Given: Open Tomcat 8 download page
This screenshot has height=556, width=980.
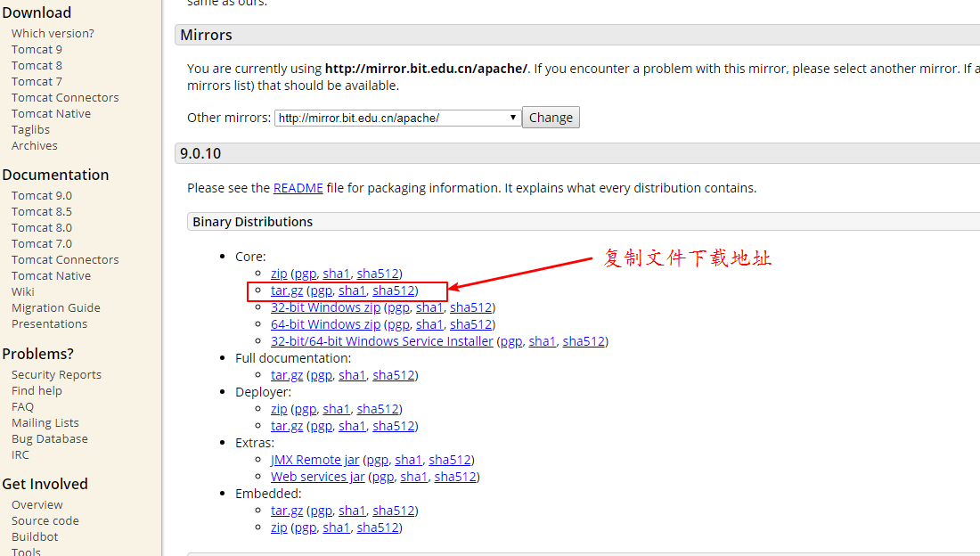Looking at the screenshot, I should coord(37,66).
